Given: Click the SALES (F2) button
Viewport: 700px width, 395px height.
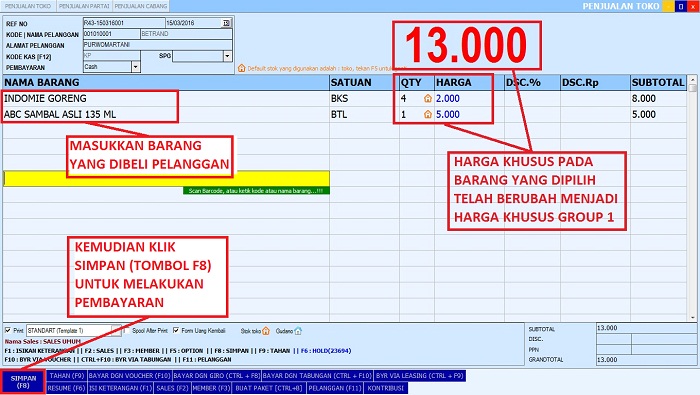Looking at the screenshot, I should tap(172, 388).
